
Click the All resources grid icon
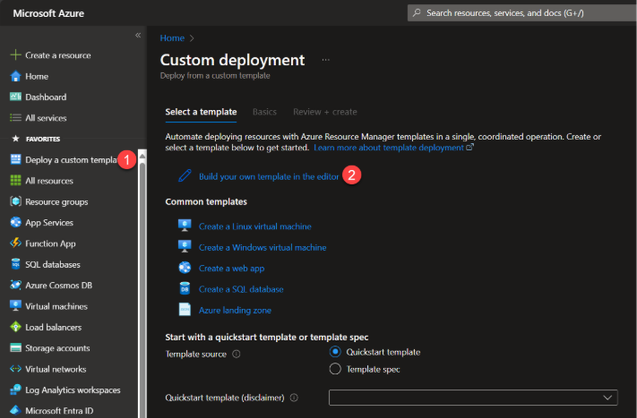(15, 180)
